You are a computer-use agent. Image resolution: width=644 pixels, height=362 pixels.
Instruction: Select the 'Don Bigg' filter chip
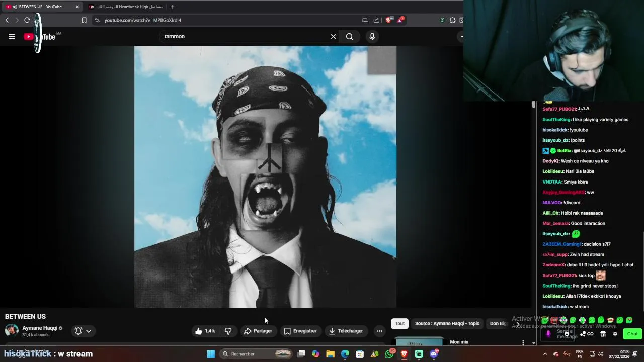pyautogui.click(x=499, y=324)
